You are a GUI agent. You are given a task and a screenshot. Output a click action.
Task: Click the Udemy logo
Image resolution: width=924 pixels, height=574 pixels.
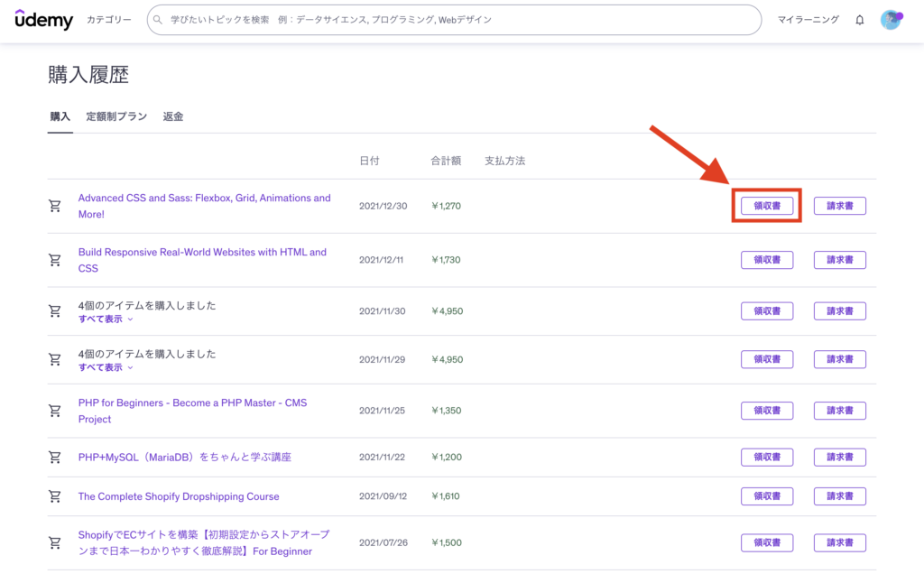tap(44, 19)
